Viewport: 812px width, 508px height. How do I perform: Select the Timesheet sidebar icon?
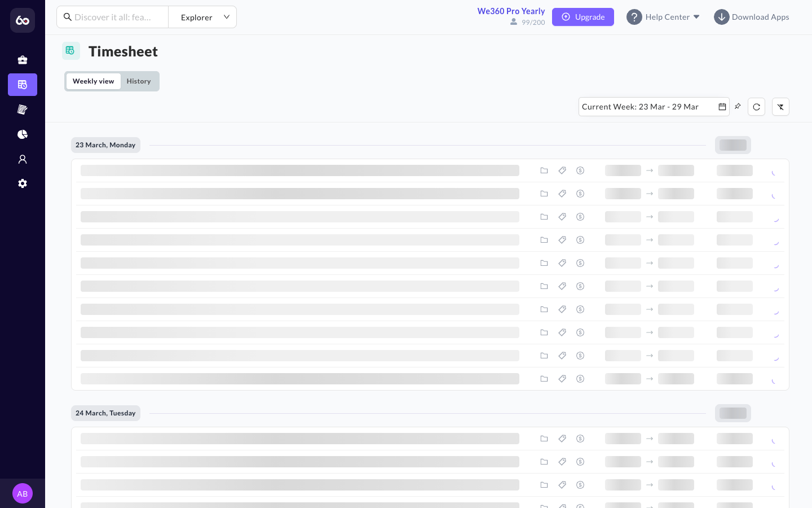point(23,85)
